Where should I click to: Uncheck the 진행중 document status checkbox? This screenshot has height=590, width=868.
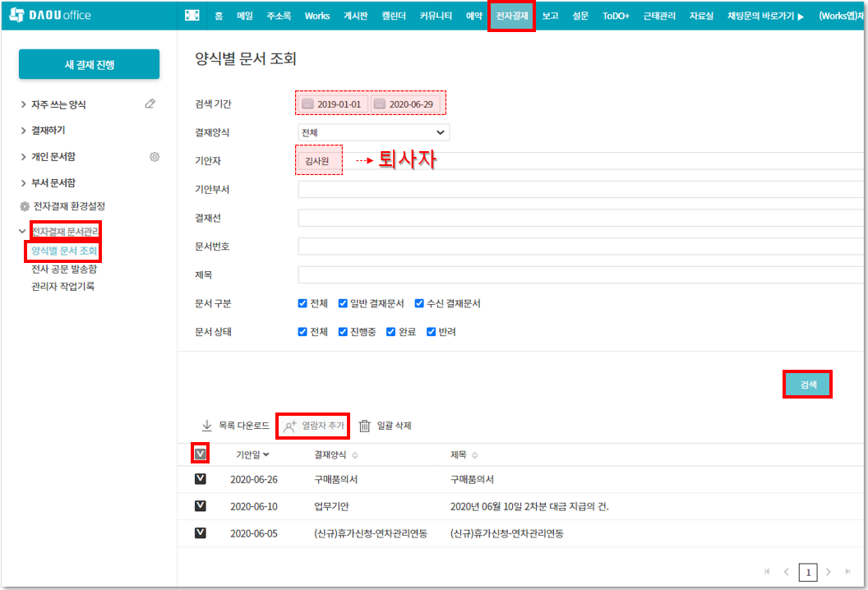click(x=344, y=332)
